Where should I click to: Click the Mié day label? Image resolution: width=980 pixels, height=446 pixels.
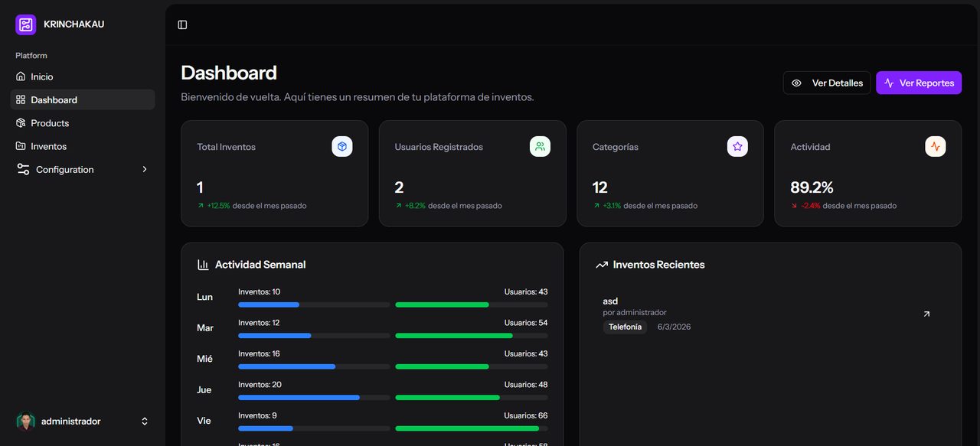[204, 359]
